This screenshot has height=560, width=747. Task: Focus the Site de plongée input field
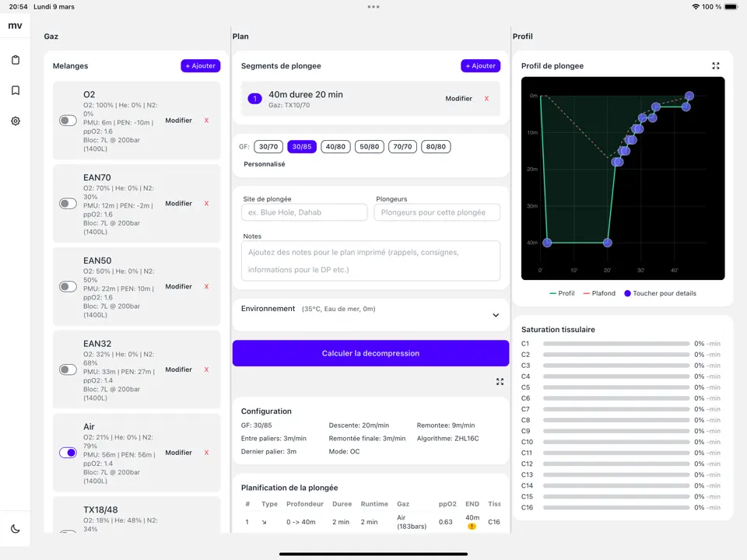click(x=304, y=212)
